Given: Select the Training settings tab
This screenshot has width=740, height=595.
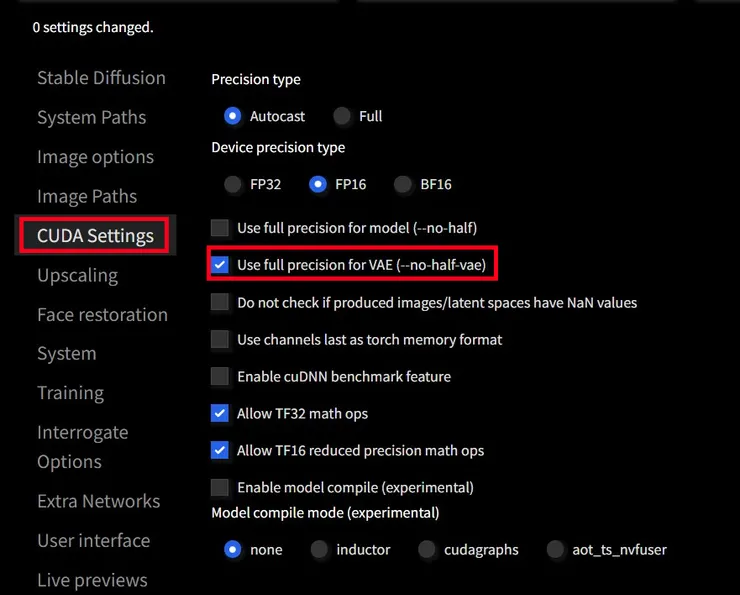Looking at the screenshot, I should tap(70, 393).
